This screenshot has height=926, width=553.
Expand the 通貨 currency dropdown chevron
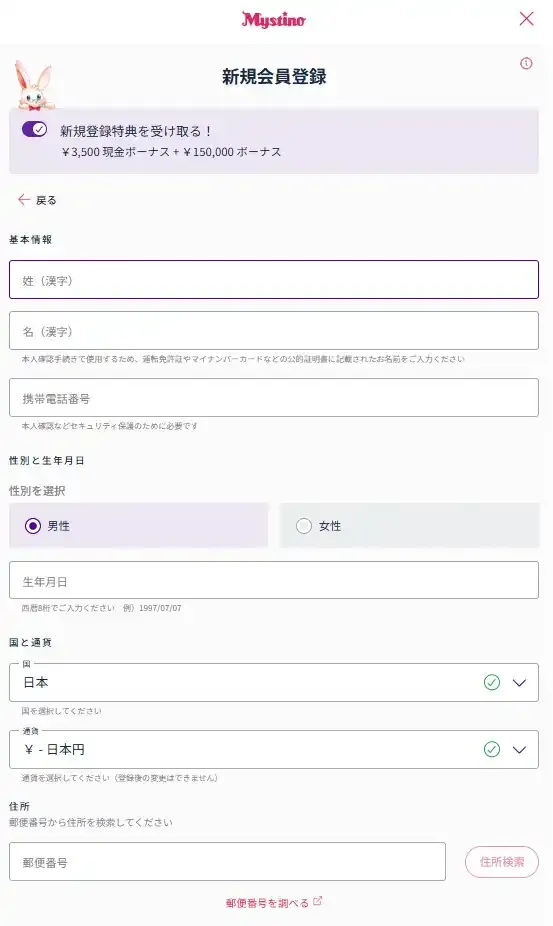click(x=519, y=750)
